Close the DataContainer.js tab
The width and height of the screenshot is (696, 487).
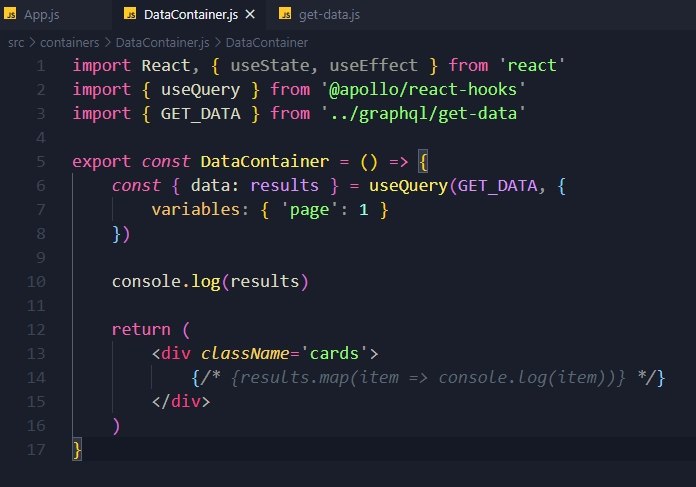click(250, 15)
